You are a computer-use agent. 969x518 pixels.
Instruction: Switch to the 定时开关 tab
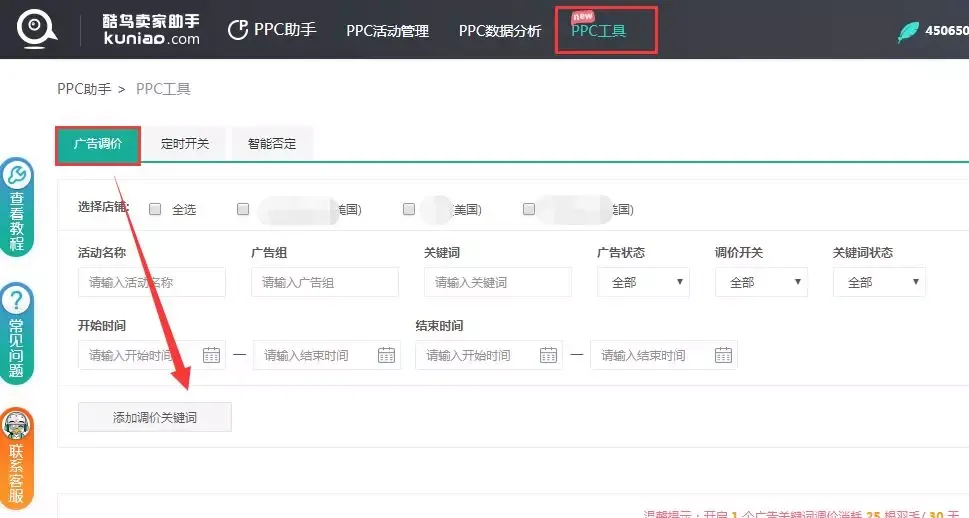(x=185, y=144)
